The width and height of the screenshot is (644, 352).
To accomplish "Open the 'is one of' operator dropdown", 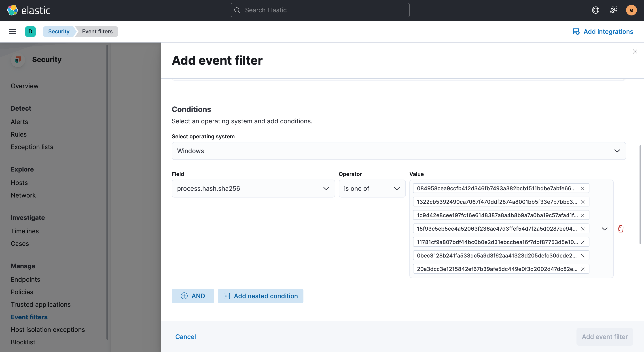I will click(372, 189).
